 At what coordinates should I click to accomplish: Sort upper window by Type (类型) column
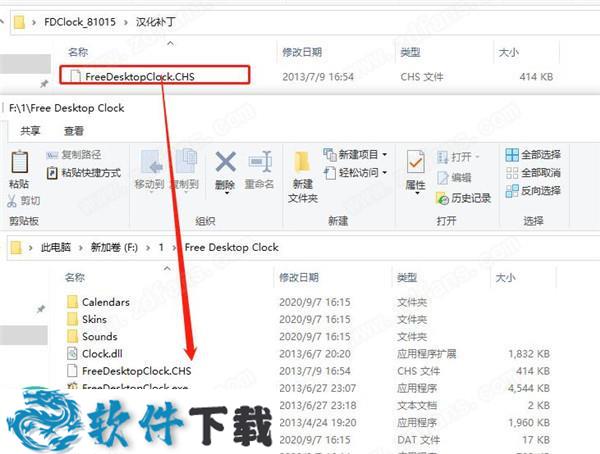point(410,52)
